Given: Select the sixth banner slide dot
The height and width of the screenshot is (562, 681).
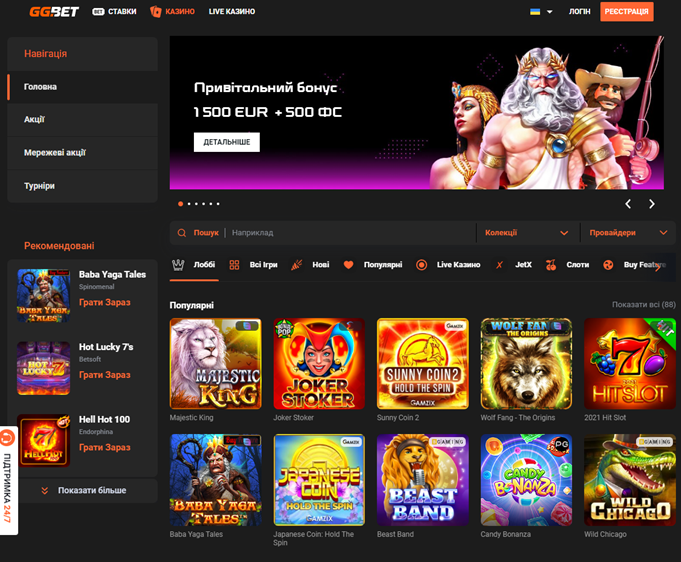Looking at the screenshot, I should pos(218,204).
